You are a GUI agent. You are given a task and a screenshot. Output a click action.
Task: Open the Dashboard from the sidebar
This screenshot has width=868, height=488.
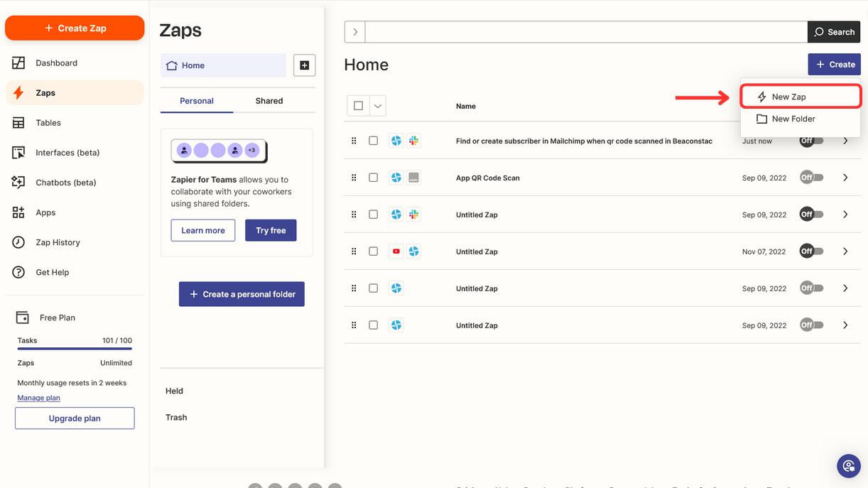click(57, 63)
